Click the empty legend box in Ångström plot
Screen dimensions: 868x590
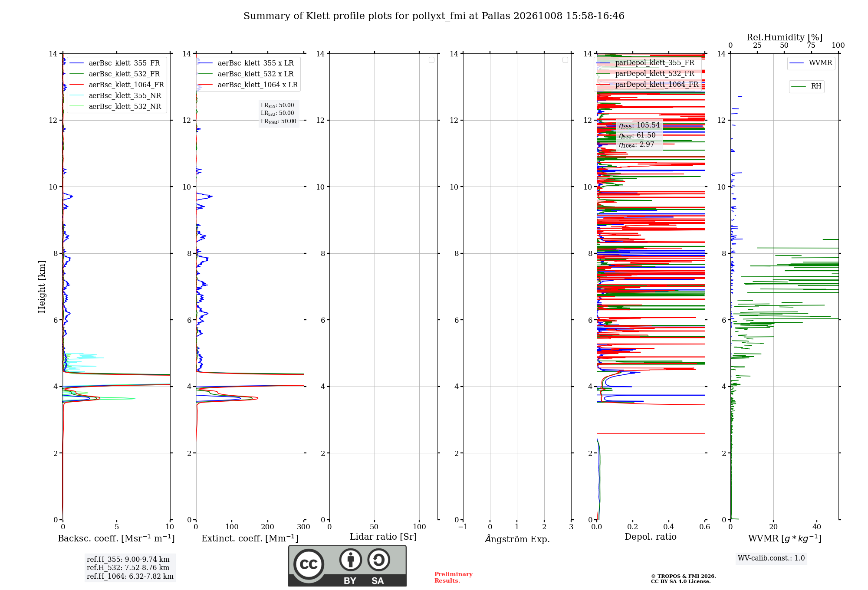565,60
